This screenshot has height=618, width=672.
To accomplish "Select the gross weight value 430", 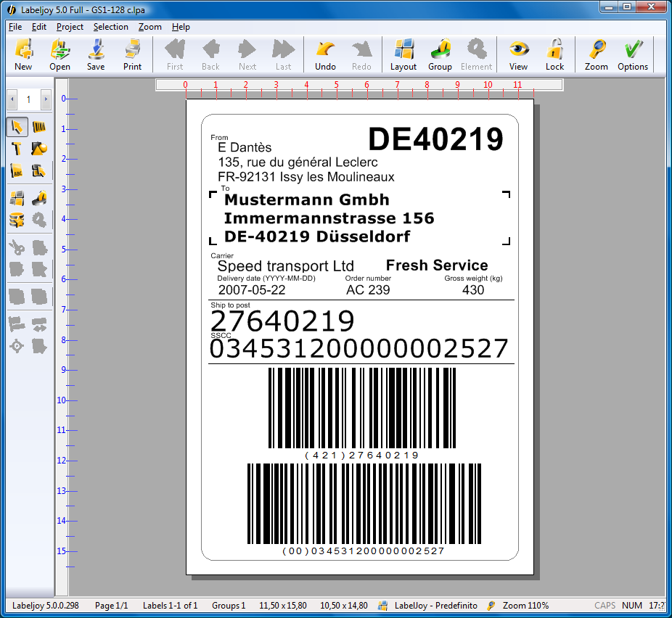I will pos(473,290).
